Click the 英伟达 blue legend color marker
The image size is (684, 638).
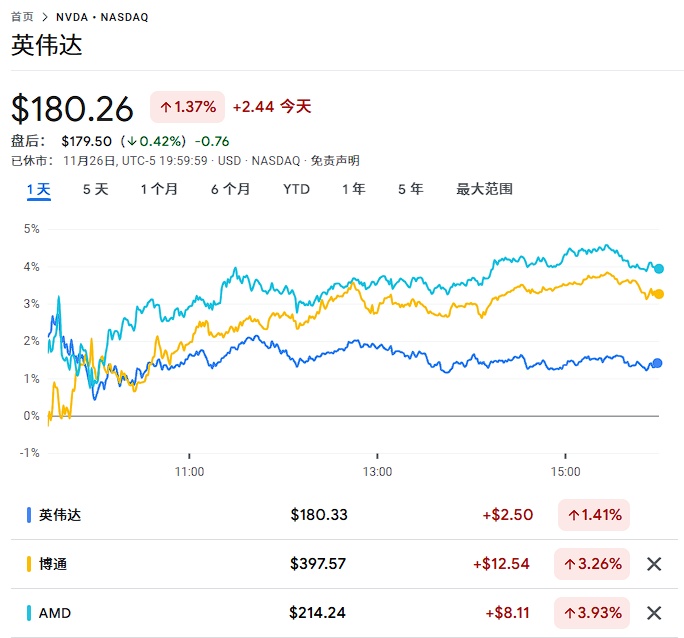[x=29, y=515]
